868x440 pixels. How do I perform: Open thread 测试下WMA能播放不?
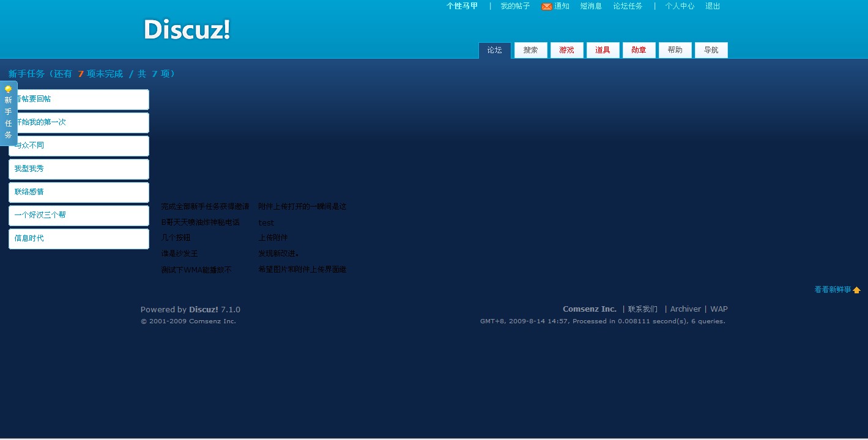tap(196, 269)
